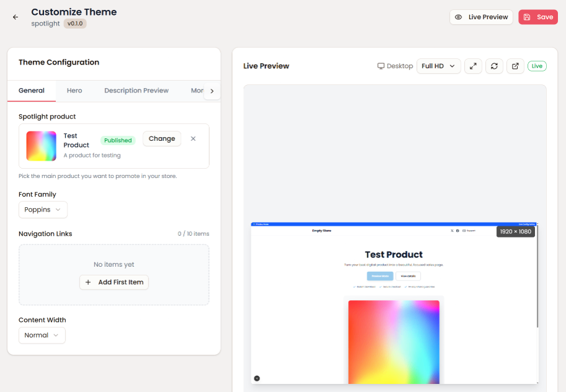Click the Add First Item button
Screen dimensions: 566x392
(x=114, y=282)
